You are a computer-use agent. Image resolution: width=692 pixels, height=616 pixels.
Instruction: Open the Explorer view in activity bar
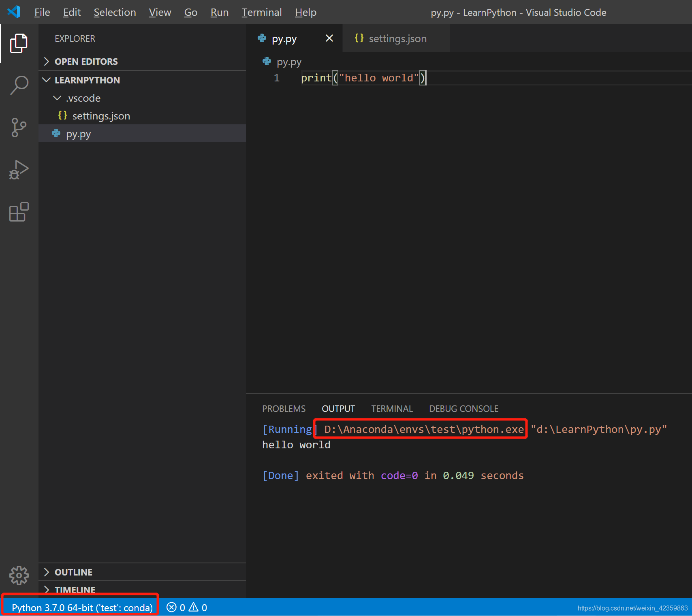19,43
